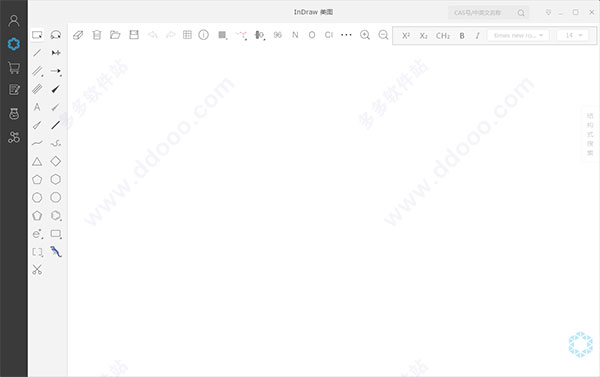Select the rectangle shape tool
This screenshot has height=377, width=600.
point(56,234)
